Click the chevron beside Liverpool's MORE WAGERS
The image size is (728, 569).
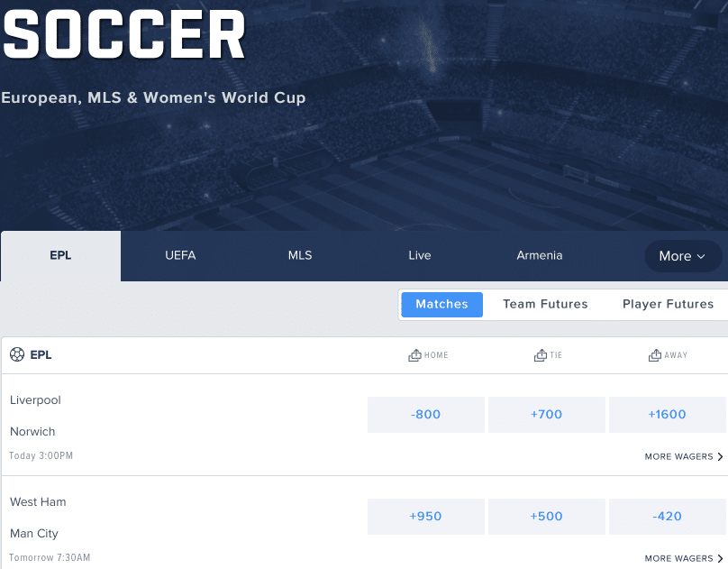point(722,456)
